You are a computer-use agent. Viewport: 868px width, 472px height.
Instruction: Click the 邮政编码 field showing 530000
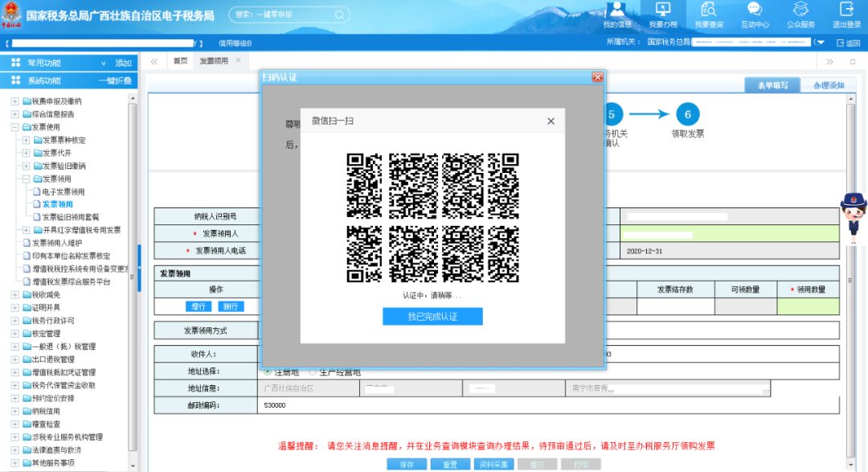tap(548, 405)
